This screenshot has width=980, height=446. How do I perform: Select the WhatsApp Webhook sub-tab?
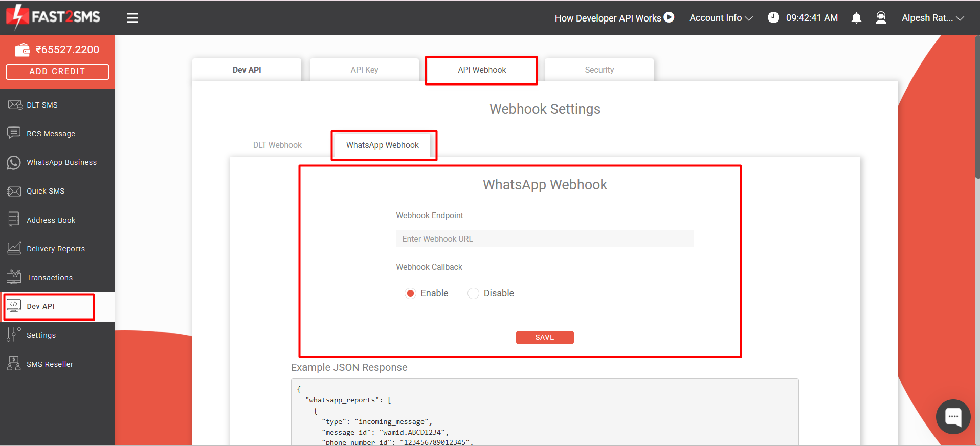coord(383,145)
